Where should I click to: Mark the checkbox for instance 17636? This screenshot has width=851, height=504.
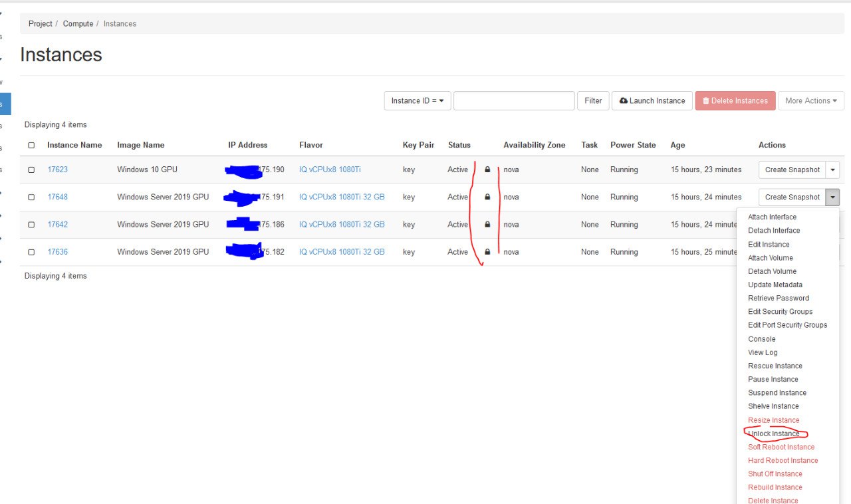point(31,252)
